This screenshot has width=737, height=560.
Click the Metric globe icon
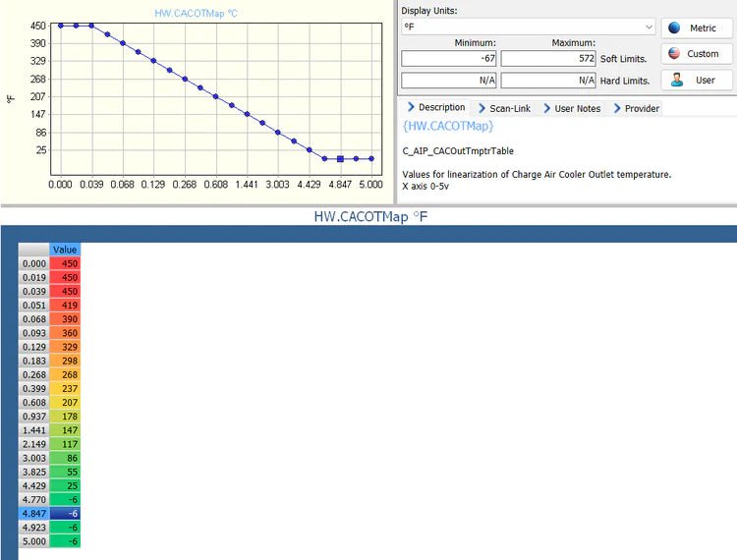(674, 28)
